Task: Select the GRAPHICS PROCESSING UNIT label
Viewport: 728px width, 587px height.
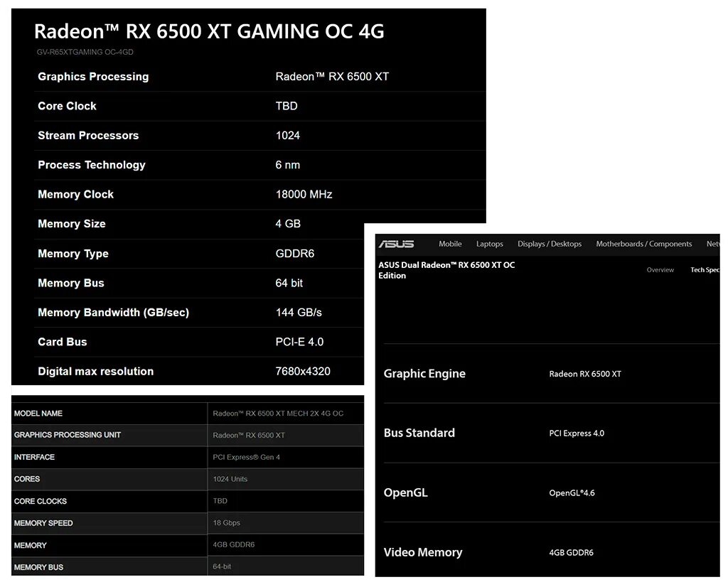Action: (x=68, y=435)
